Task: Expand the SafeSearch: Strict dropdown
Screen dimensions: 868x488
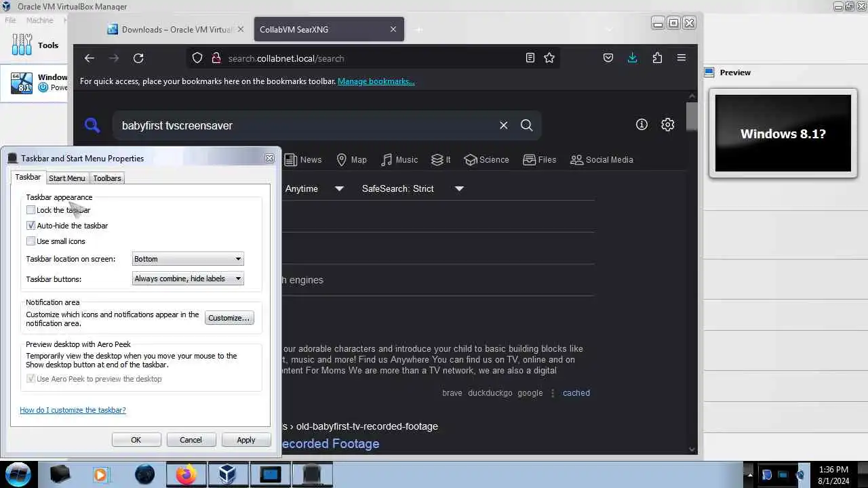Action: pyautogui.click(x=413, y=188)
